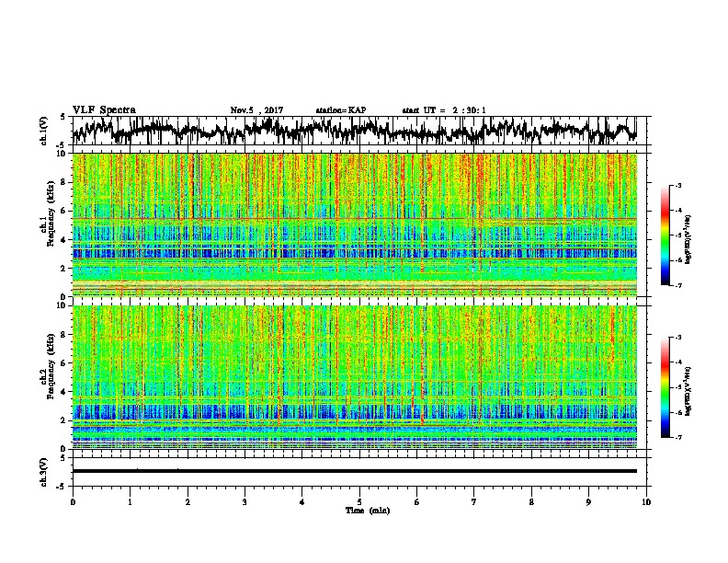728x563 pixels.
Task: Click the "ch.1(V)" waveform axis label
Action: [x=44, y=131]
